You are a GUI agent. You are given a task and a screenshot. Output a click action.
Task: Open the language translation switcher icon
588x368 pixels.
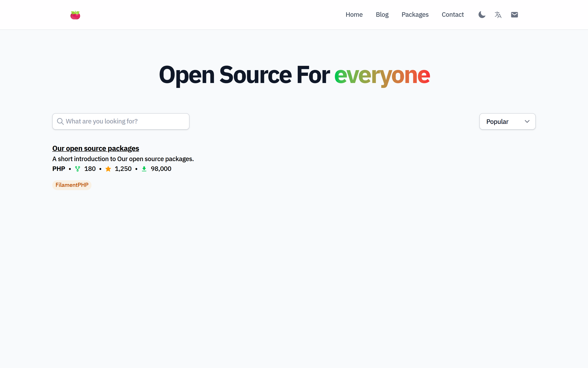(x=498, y=15)
